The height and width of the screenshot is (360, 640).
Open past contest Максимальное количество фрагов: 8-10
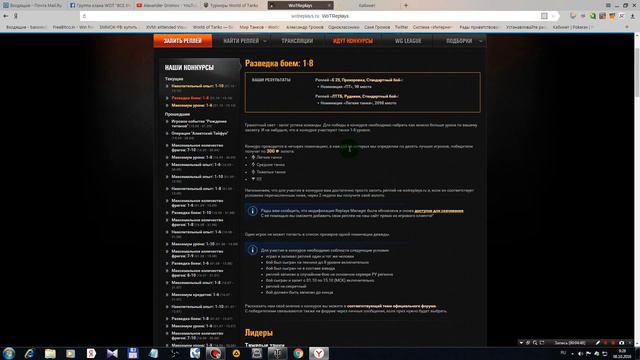197,273
